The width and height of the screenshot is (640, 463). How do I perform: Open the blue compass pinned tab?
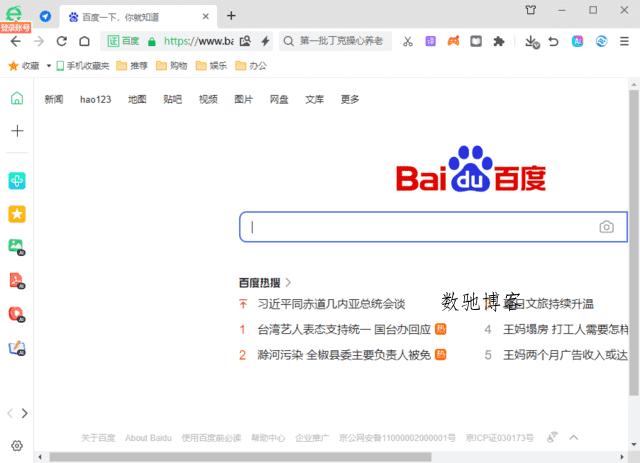click(x=45, y=16)
